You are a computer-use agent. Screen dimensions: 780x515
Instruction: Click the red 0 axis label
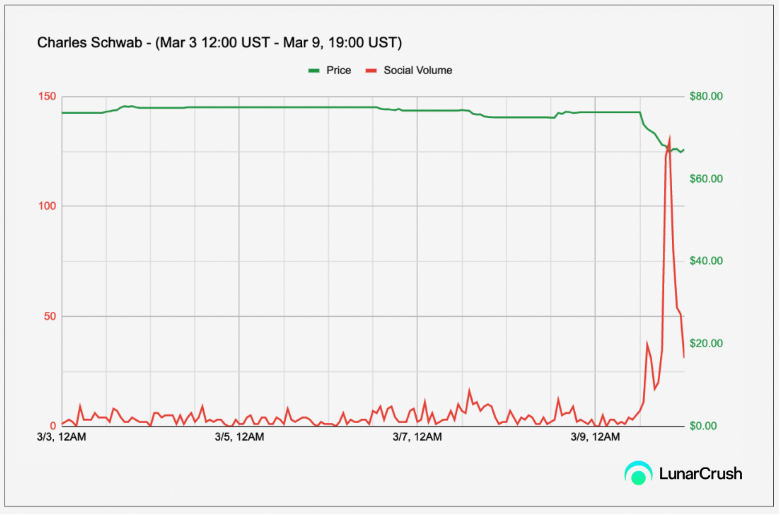click(53, 426)
